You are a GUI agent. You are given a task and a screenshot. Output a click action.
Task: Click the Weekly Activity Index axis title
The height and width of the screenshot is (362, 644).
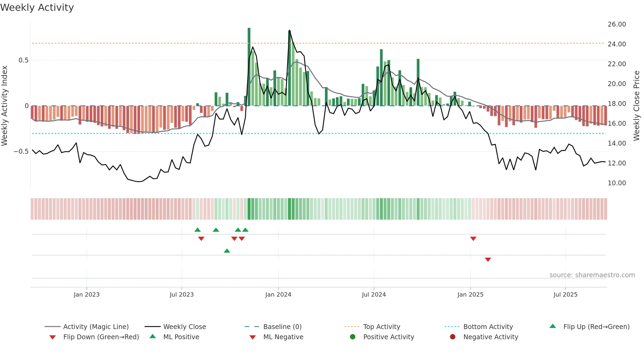pyautogui.click(x=4, y=106)
